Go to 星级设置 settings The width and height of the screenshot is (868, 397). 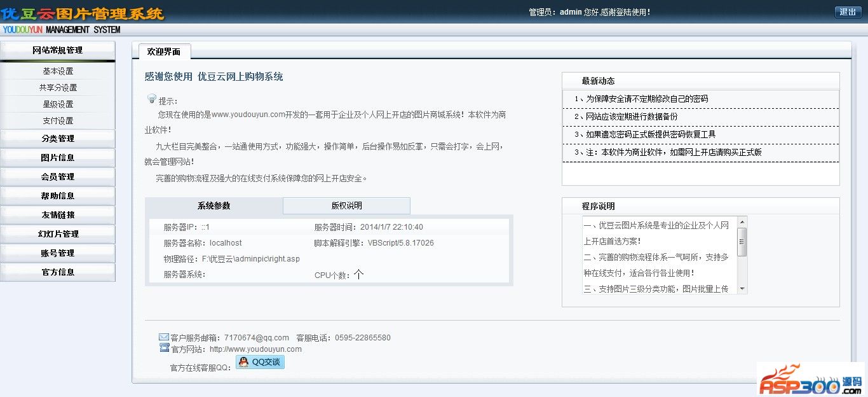click(x=58, y=104)
